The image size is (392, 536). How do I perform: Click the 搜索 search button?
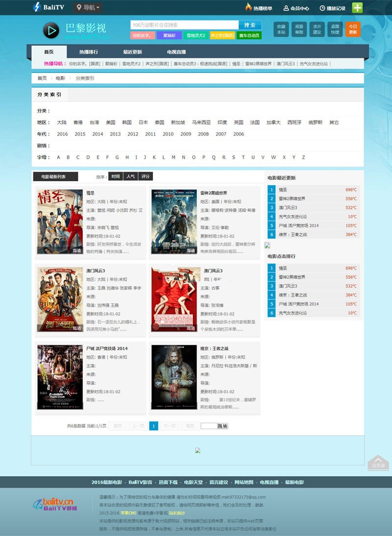point(249,25)
